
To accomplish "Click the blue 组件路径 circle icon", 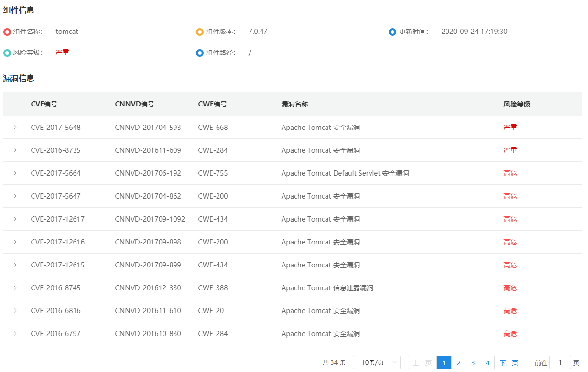I will click(200, 53).
